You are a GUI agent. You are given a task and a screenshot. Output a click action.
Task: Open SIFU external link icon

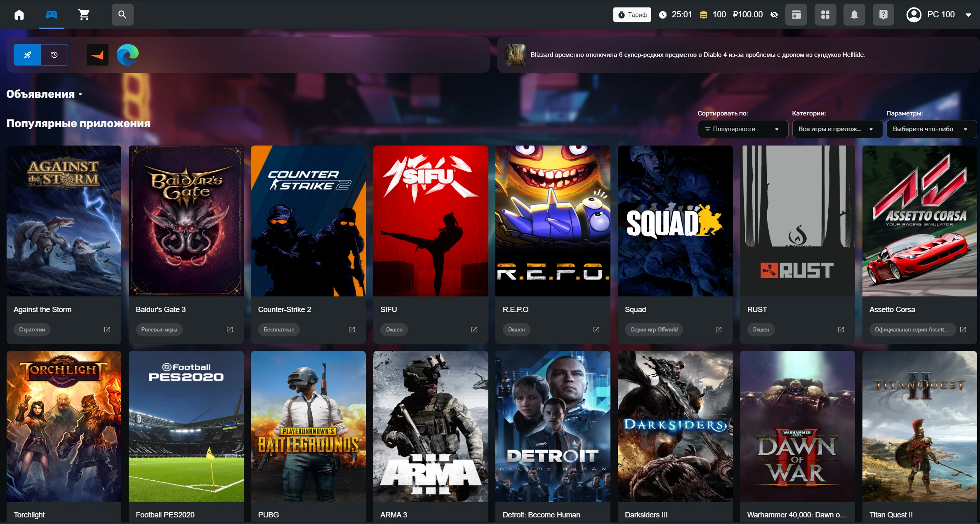(x=474, y=329)
